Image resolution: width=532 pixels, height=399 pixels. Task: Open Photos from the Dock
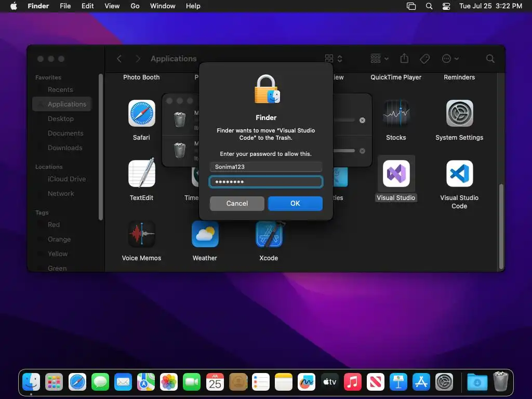(x=169, y=382)
